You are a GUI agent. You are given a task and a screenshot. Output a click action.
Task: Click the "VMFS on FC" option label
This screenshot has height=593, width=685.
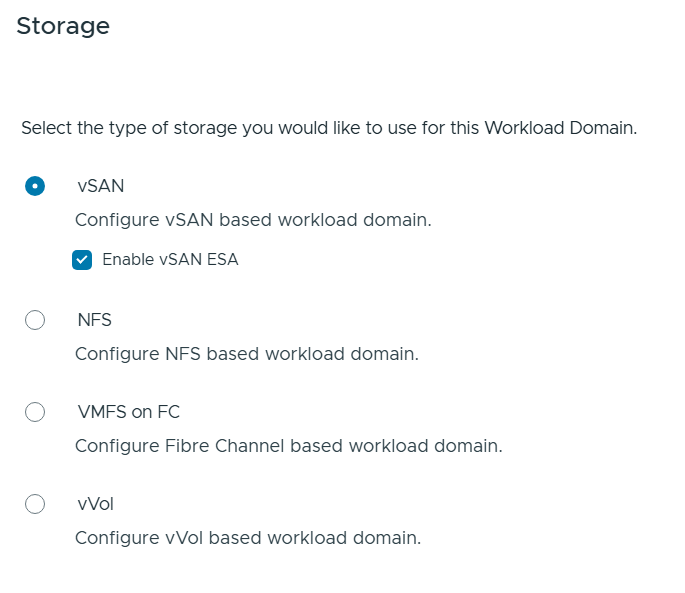tap(128, 412)
